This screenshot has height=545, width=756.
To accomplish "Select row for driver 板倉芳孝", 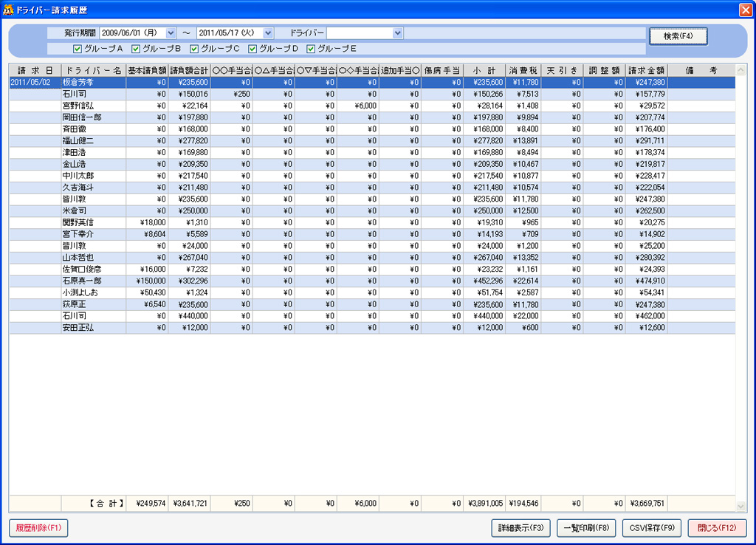I will [372, 83].
